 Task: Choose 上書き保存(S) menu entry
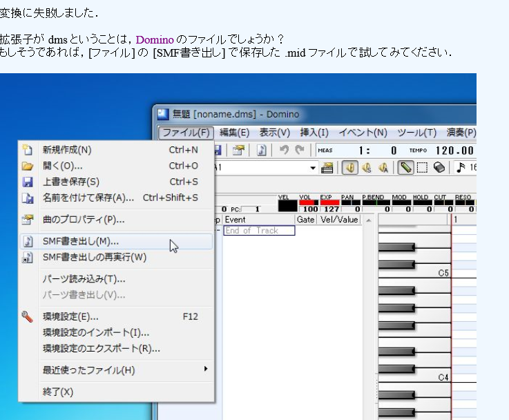tap(116, 182)
